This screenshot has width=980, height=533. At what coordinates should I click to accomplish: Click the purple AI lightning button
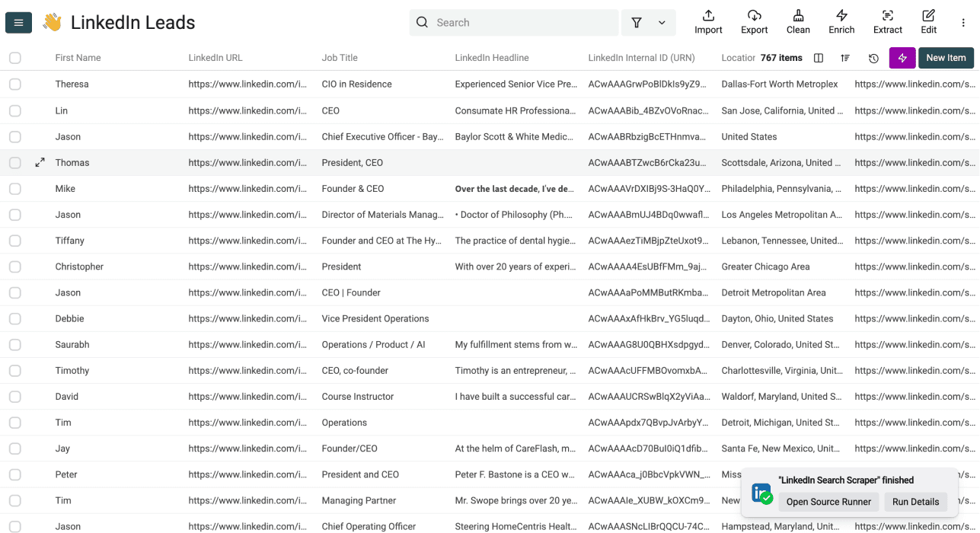click(x=902, y=57)
